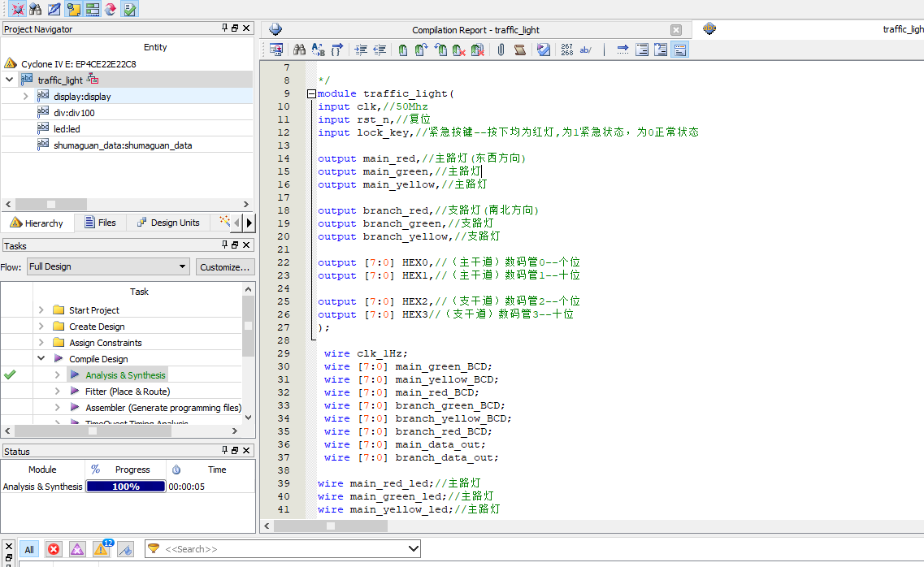The width and height of the screenshot is (924, 567).
Task: Pin the Project Navigator panel
Action: click(224, 28)
